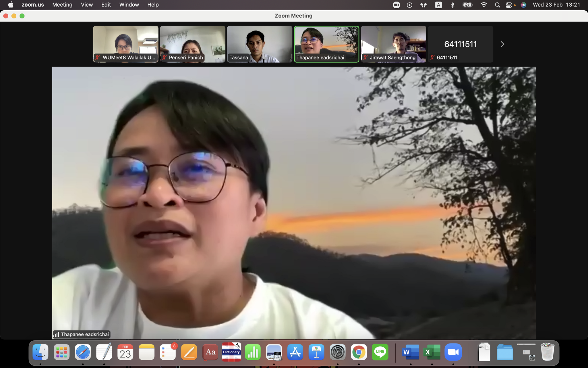Image resolution: width=588 pixels, height=368 pixels.
Task: Click the date and time display
Action: tap(556, 5)
